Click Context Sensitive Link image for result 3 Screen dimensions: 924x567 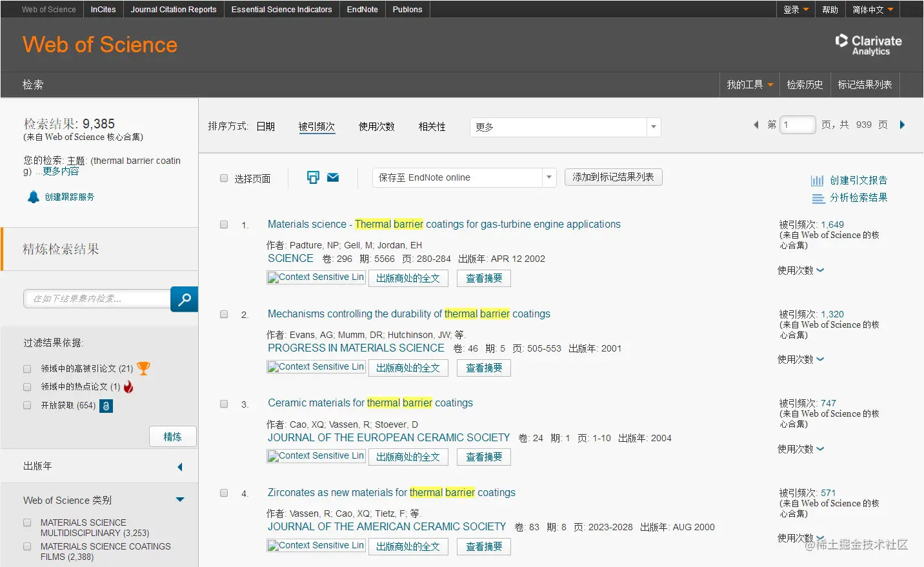[316, 456]
